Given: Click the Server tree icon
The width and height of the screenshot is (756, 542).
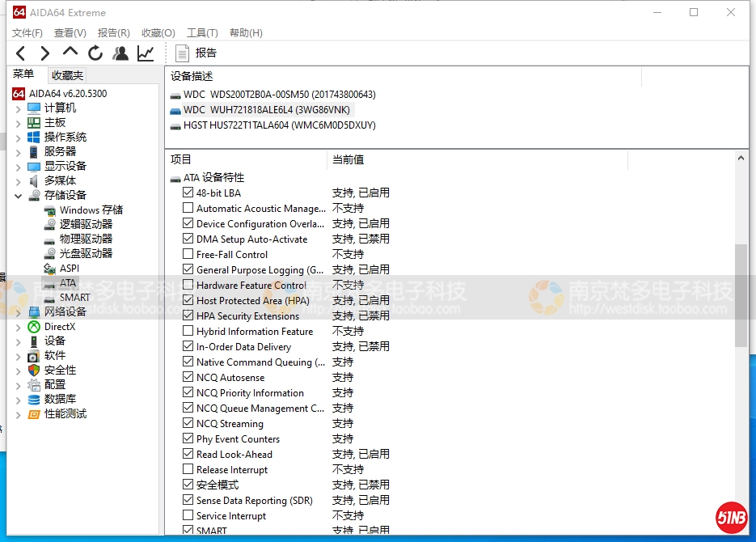Looking at the screenshot, I should pos(34,152).
